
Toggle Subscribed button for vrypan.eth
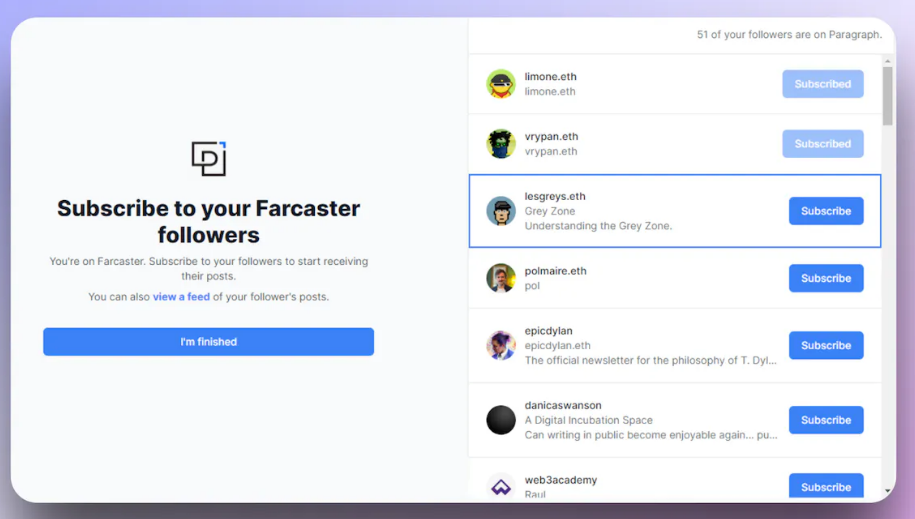[822, 144]
